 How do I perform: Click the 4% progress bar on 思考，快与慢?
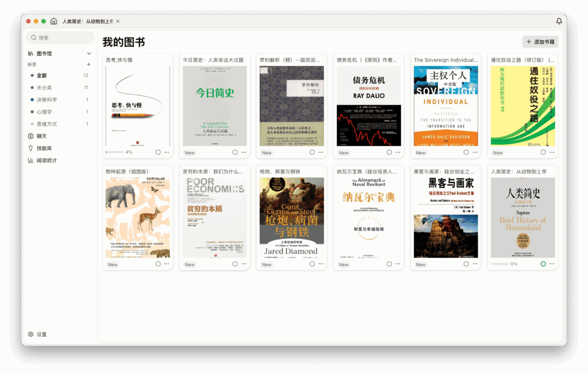(114, 152)
